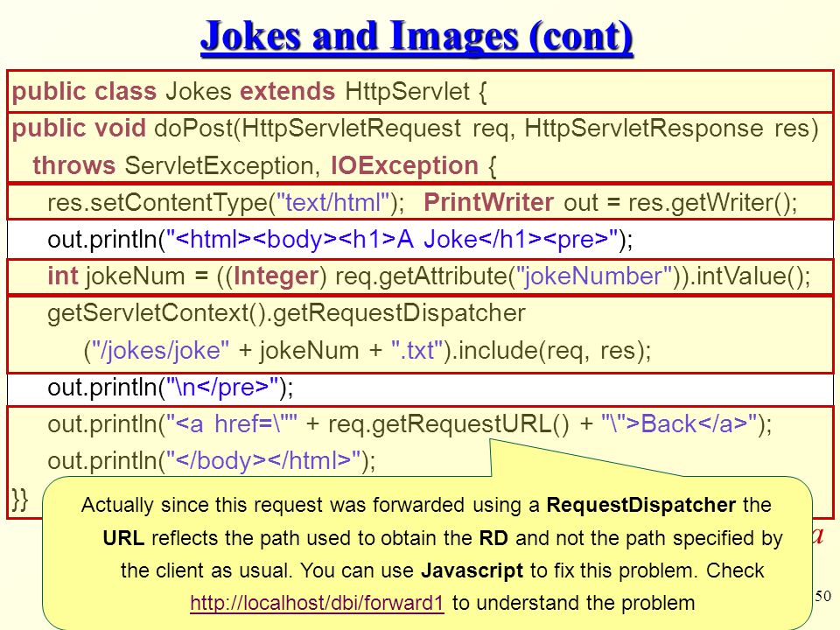The width and height of the screenshot is (840, 630).
Task: Open the http://localhost/dbi/forward1 link
Action: coord(317,603)
